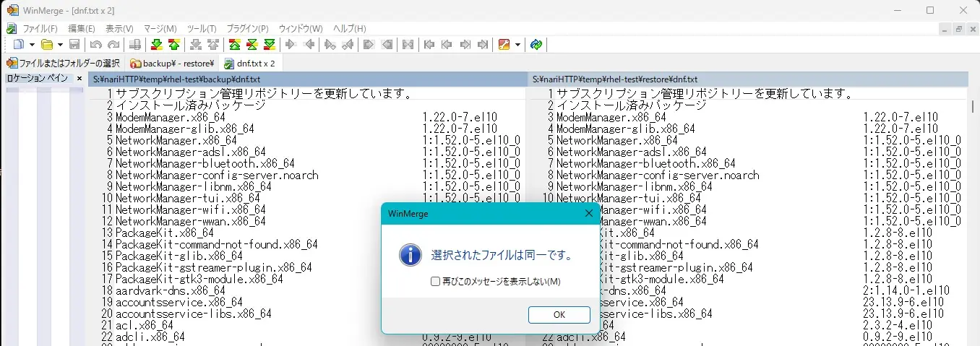
Task: Check 再びこのメッセージを表示しない checkbox
Action: pyautogui.click(x=435, y=281)
